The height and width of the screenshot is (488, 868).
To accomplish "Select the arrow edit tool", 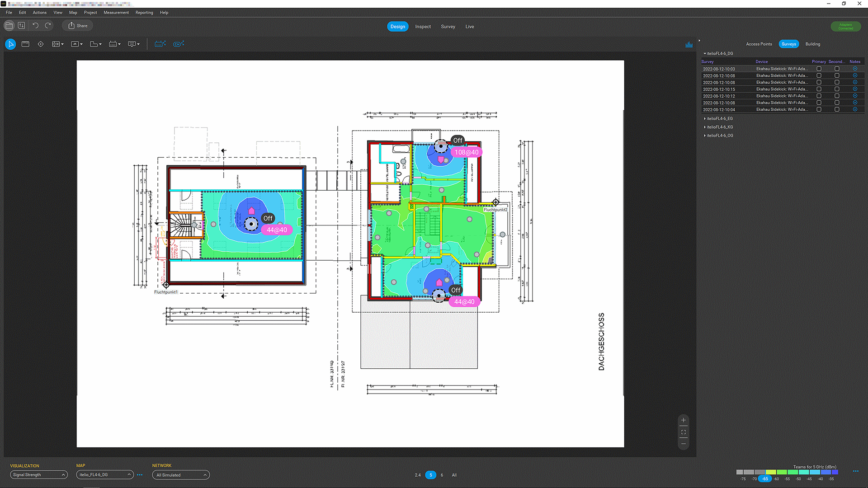I will point(10,44).
